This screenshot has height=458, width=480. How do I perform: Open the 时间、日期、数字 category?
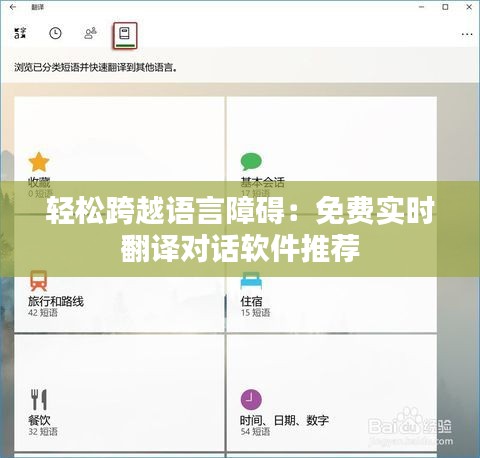[284, 420]
